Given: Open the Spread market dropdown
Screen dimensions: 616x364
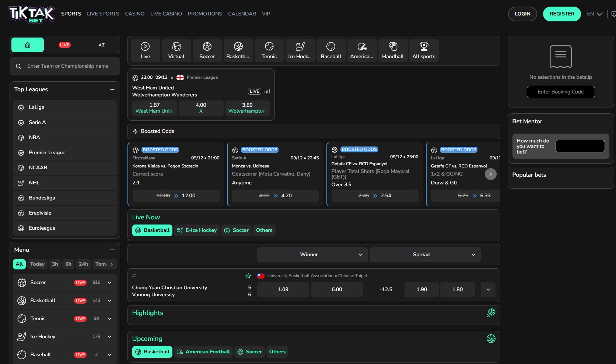Looking at the screenshot, I should point(425,255).
